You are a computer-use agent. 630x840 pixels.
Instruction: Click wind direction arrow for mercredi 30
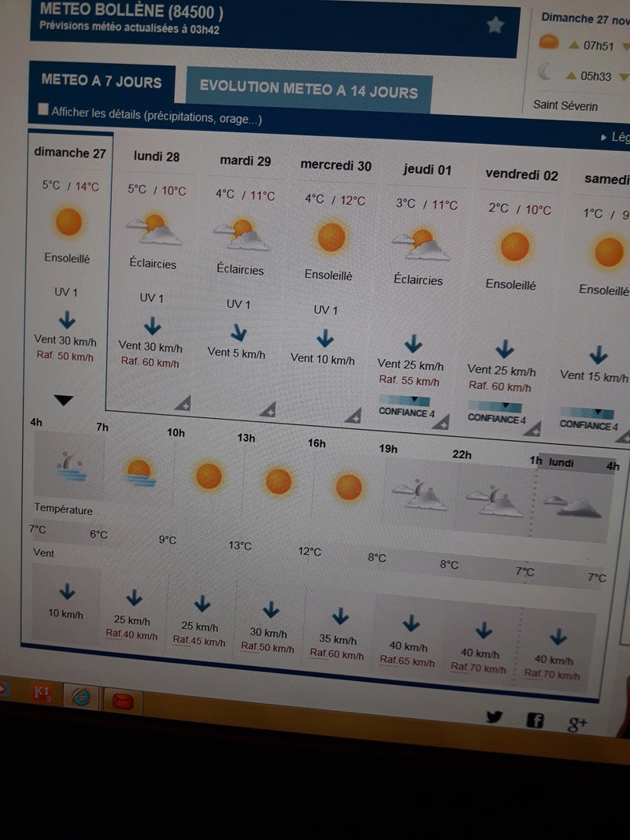[324, 338]
